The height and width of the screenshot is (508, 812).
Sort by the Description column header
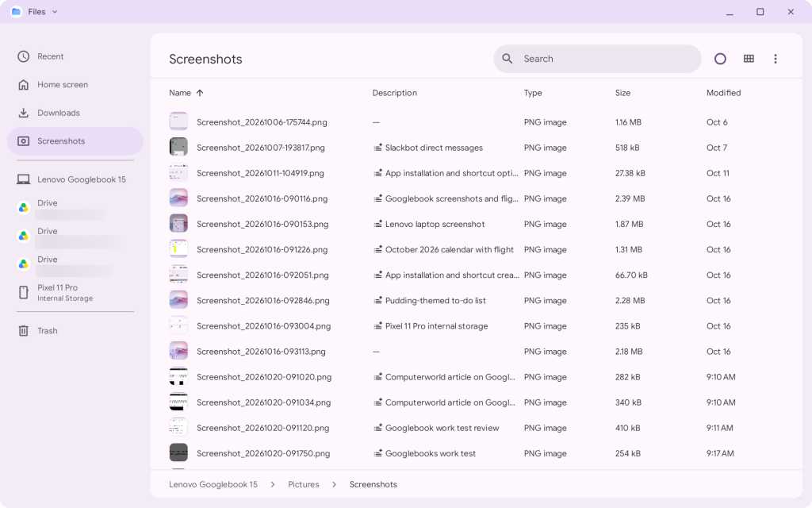tap(394, 93)
